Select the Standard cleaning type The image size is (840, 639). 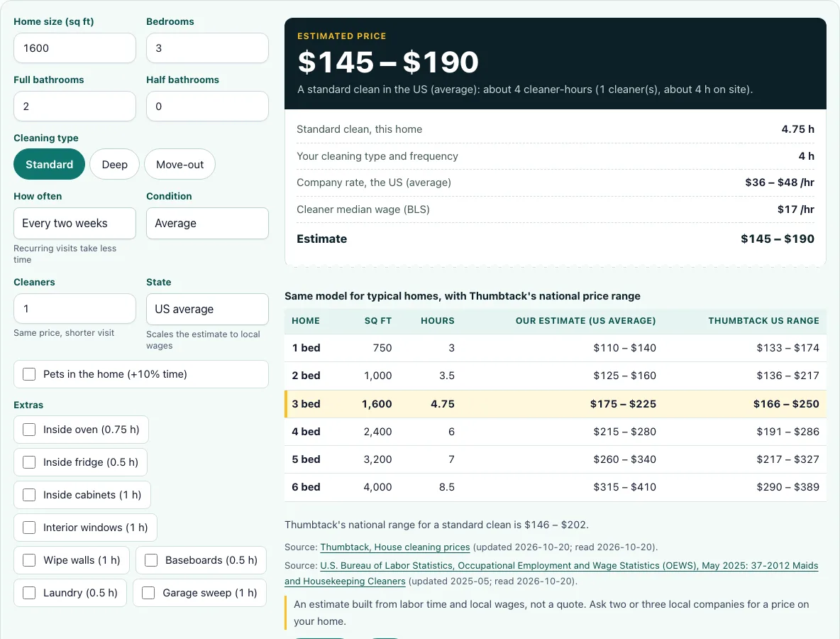pos(49,165)
